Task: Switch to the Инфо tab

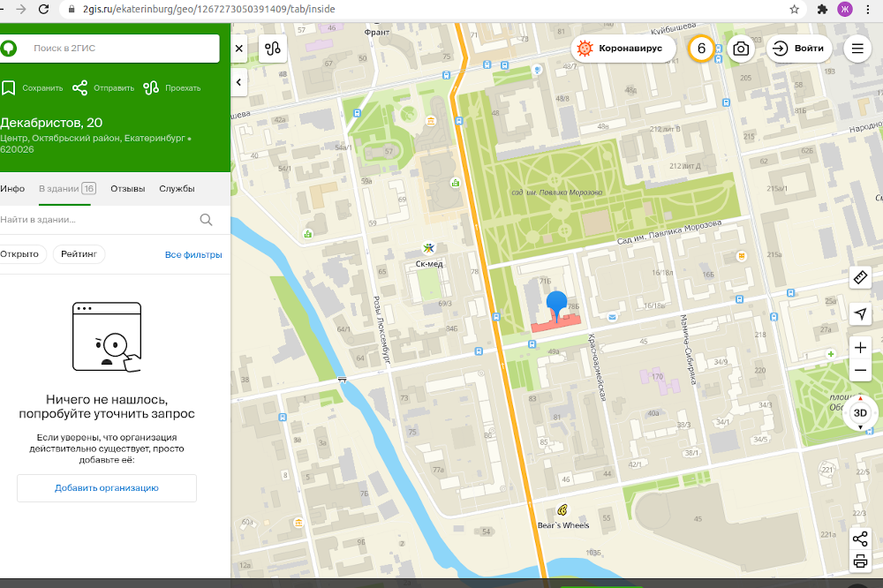Action: tap(12, 189)
